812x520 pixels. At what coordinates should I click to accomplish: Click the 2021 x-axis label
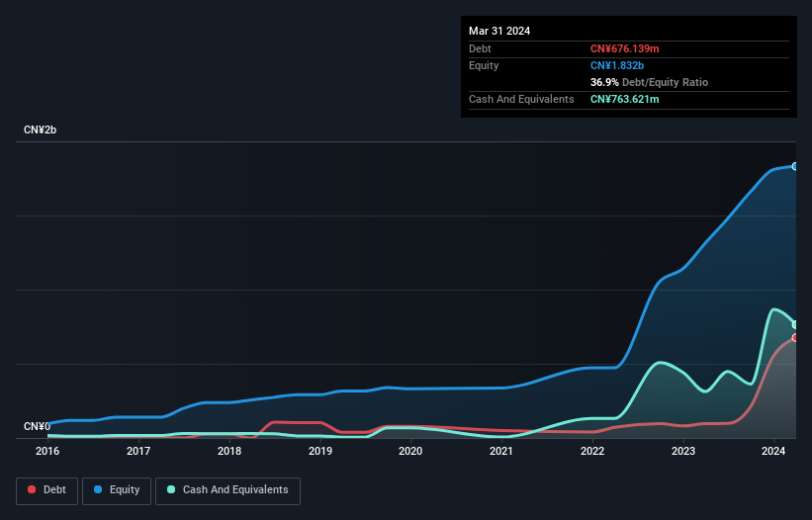[501, 451]
